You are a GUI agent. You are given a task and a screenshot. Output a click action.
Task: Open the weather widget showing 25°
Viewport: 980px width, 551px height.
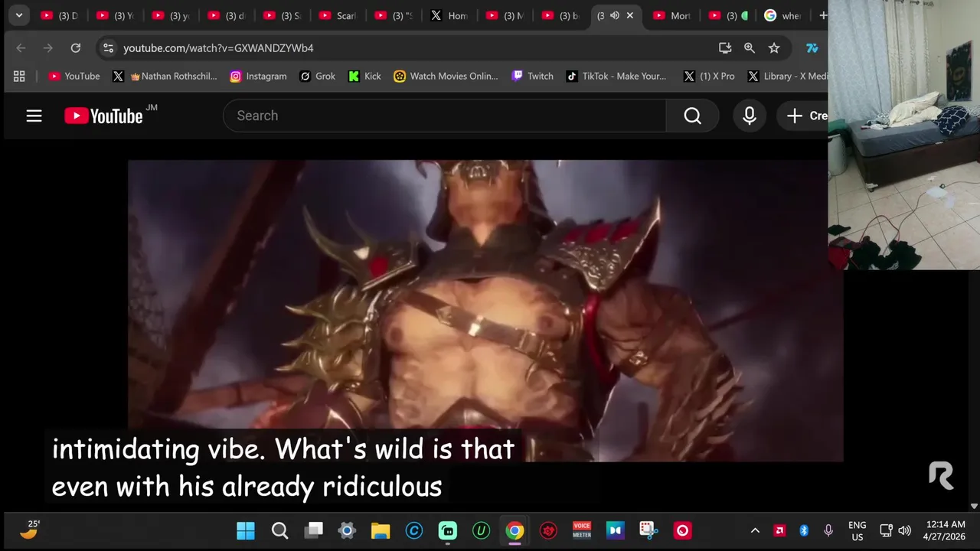[x=29, y=530]
